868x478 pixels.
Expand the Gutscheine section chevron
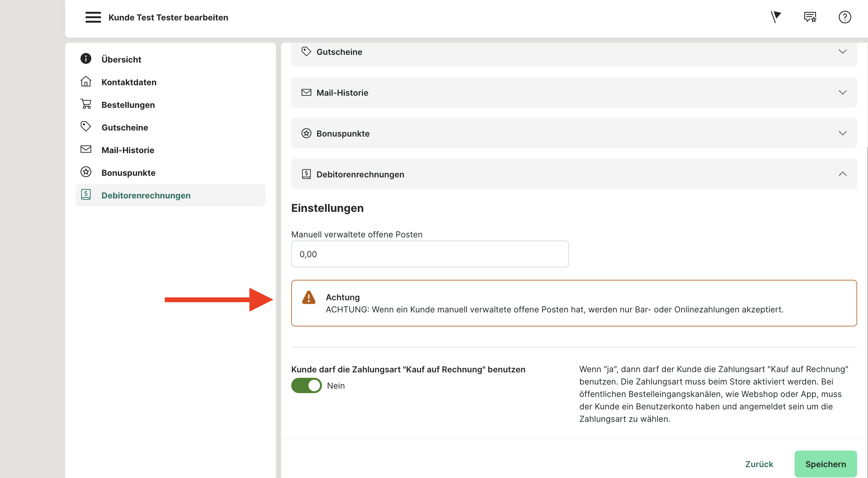(x=842, y=51)
